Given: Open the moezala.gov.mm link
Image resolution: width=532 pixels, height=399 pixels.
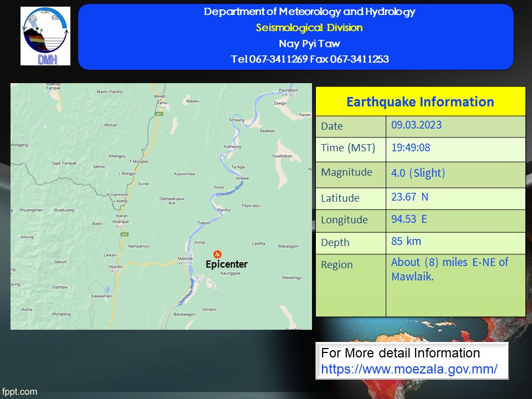Looking at the screenshot, I should tap(409, 369).
